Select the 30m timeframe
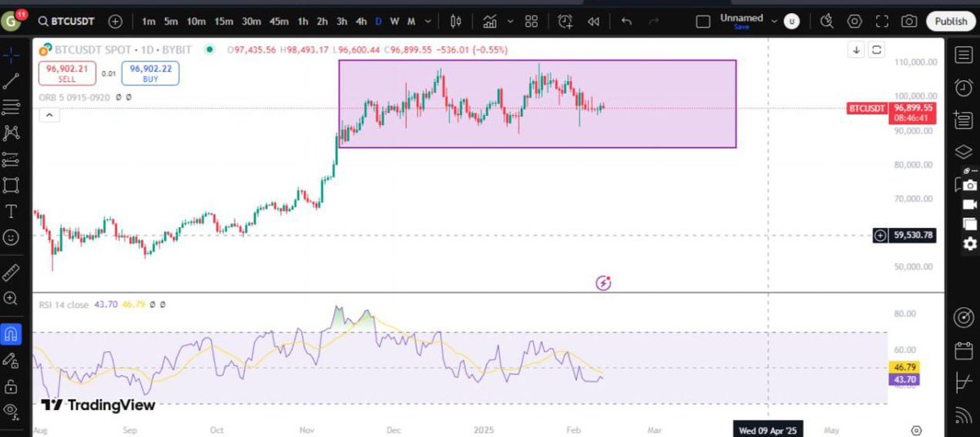980x437 pixels. (x=252, y=21)
